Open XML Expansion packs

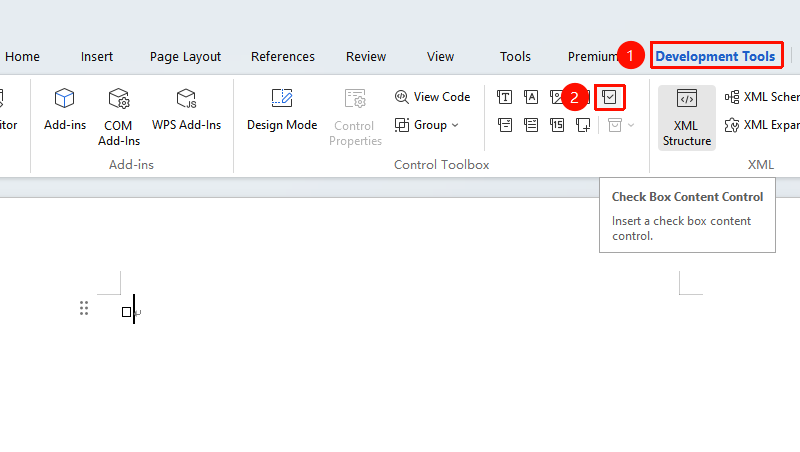(x=761, y=125)
